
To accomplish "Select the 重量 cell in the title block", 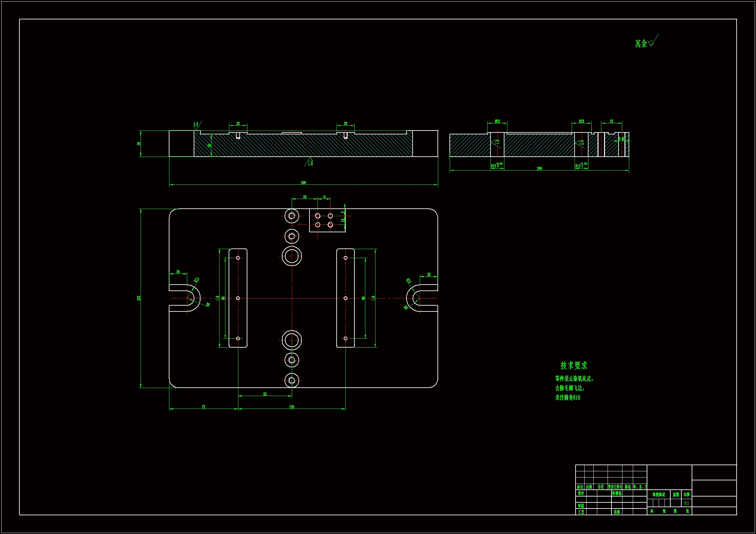I will pos(676,495).
